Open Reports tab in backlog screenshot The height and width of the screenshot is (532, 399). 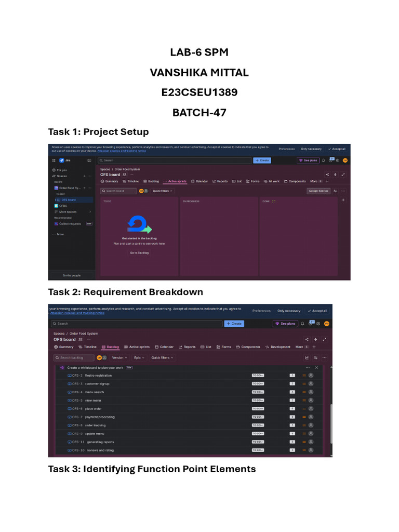[x=187, y=347]
